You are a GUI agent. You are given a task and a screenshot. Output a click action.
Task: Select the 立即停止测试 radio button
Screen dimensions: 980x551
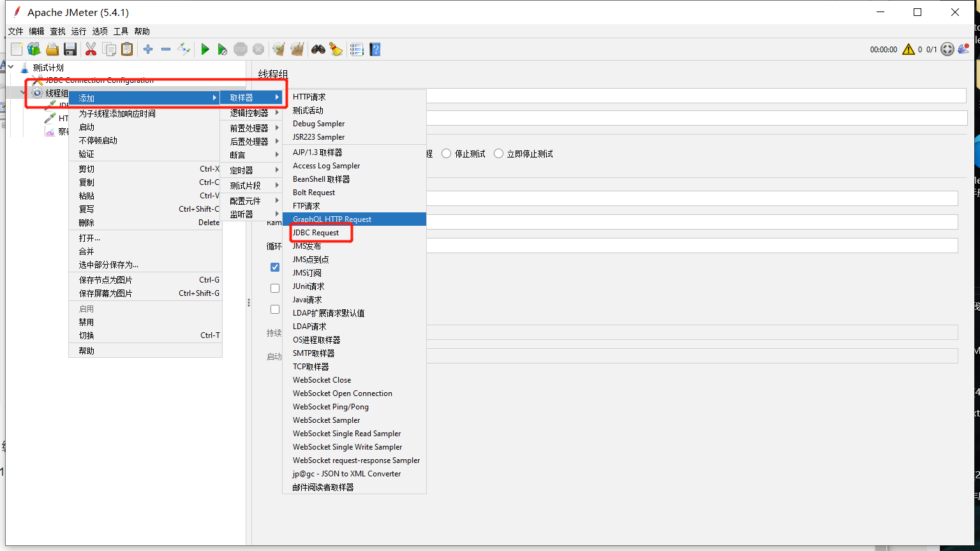point(499,154)
